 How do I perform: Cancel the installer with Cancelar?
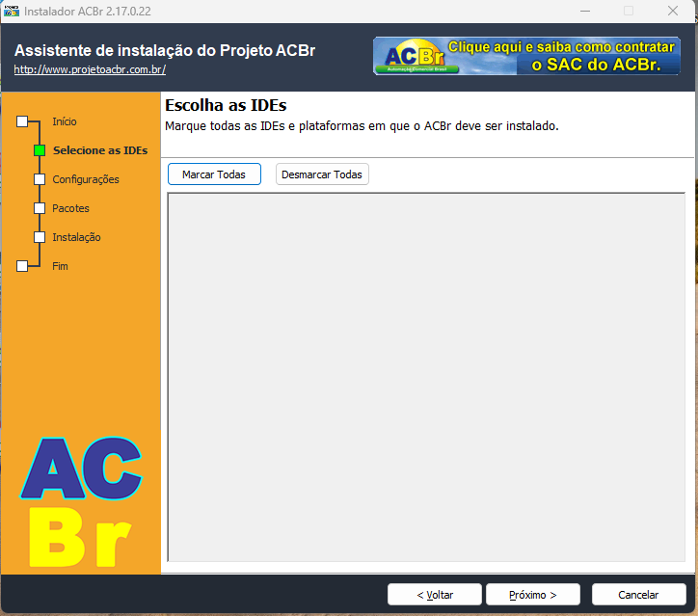click(639, 595)
